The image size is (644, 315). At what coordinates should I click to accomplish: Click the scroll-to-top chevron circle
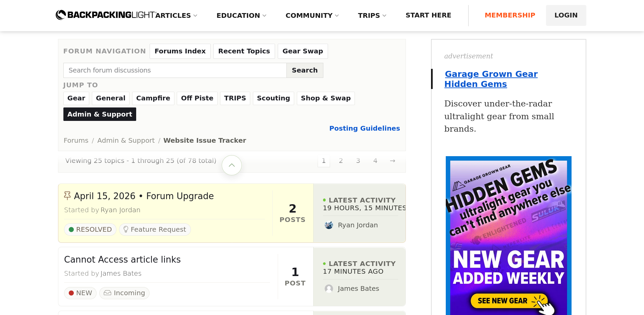[x=232, y=165]
